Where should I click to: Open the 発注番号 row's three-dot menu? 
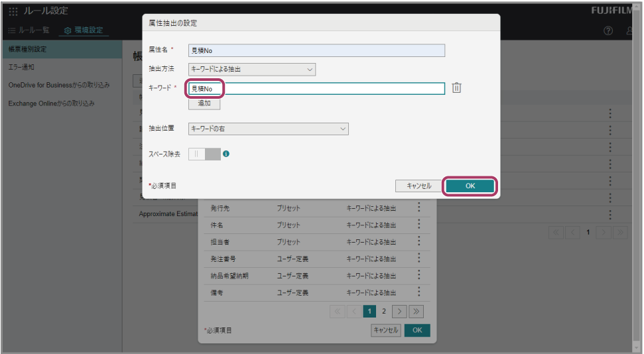click(419, 257)
